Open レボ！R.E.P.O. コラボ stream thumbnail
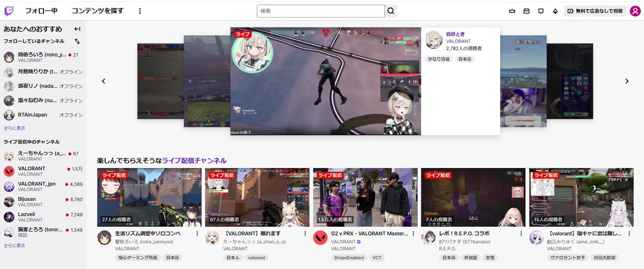Image resolution: width=644 pixels, height=269 pixels. click(473, 198)
